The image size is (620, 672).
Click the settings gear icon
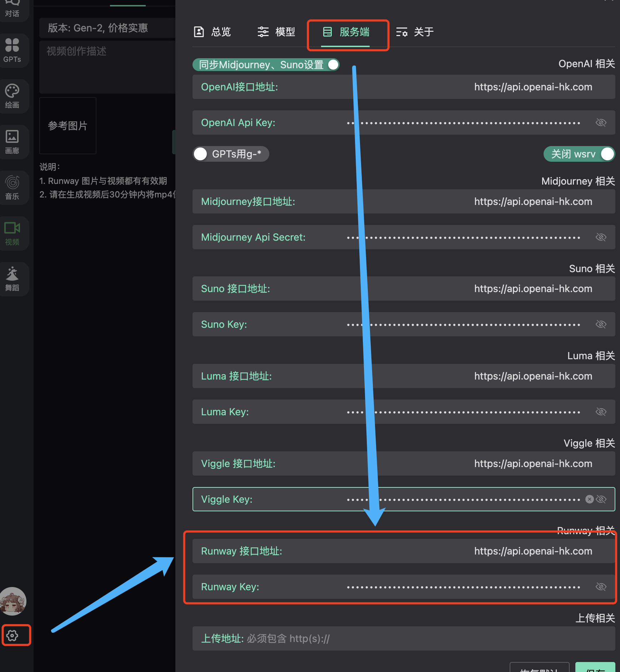tap(13, 635)
